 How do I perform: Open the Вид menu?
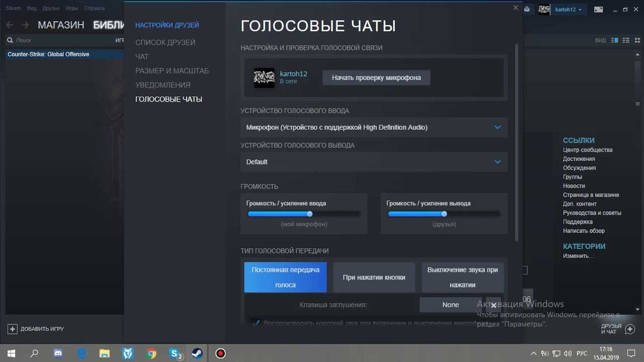[x=32, y=9]
